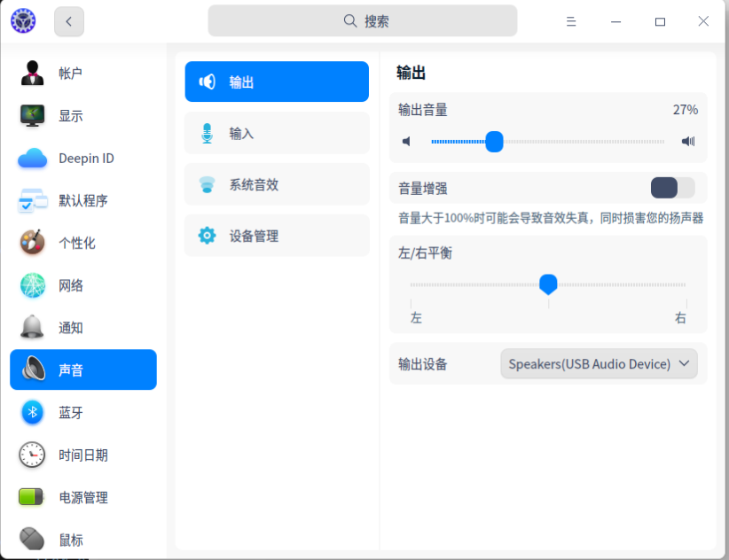The height and width of the screenshot is (560, 729).
Task: Open the 输入 (Input) sound settings icon
Action: pyautogui.click(x=207, y=133)
